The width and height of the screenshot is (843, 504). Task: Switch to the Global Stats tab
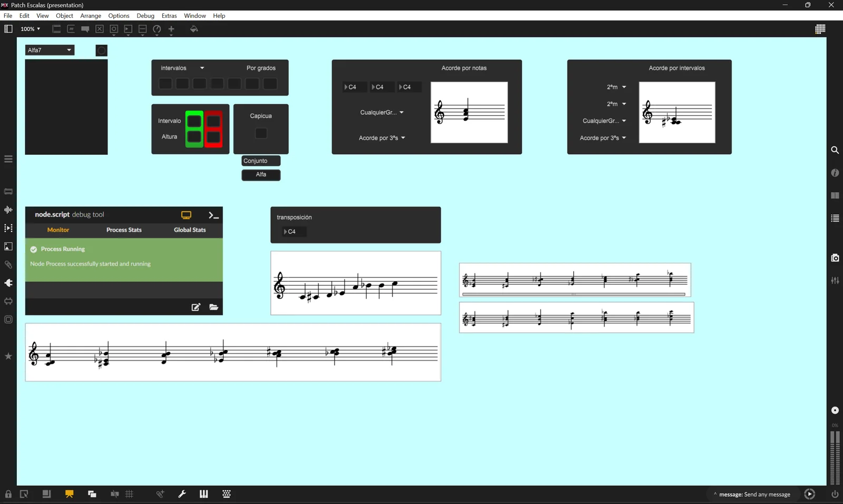(190, 230)
